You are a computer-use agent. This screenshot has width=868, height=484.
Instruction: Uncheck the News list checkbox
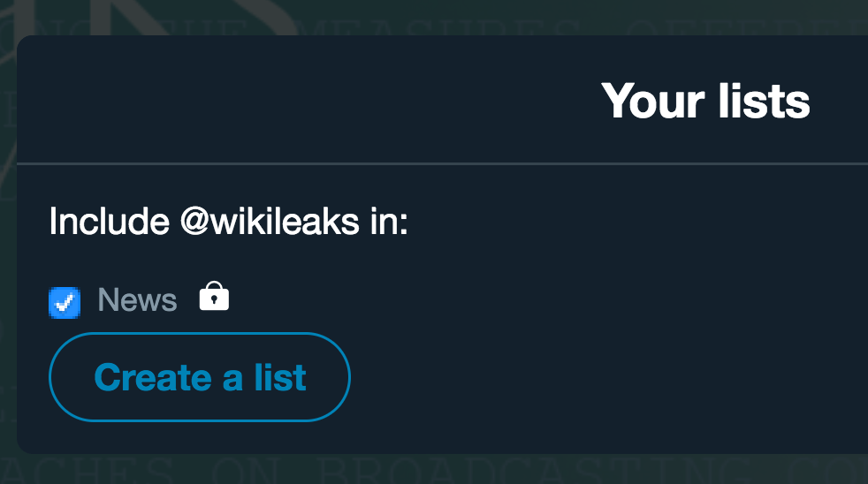pyautogui.click(x=65, y=302)
